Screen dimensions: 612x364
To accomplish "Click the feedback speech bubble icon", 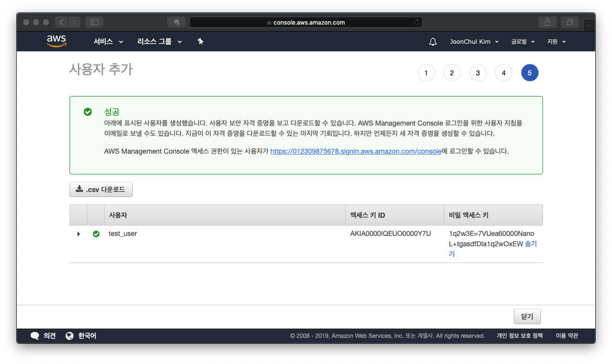I will [35, 336].
